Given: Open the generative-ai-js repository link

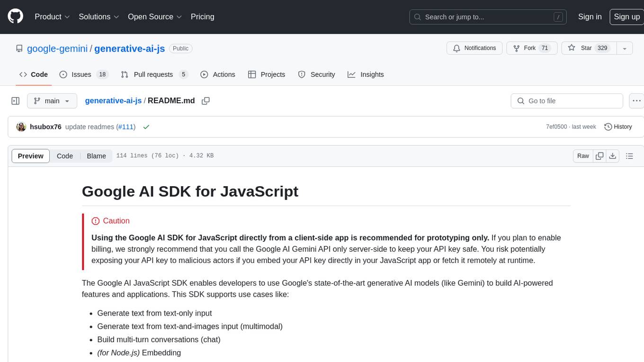Looking at the screenshot, I should pyautogui.click(x=129, y=48).
